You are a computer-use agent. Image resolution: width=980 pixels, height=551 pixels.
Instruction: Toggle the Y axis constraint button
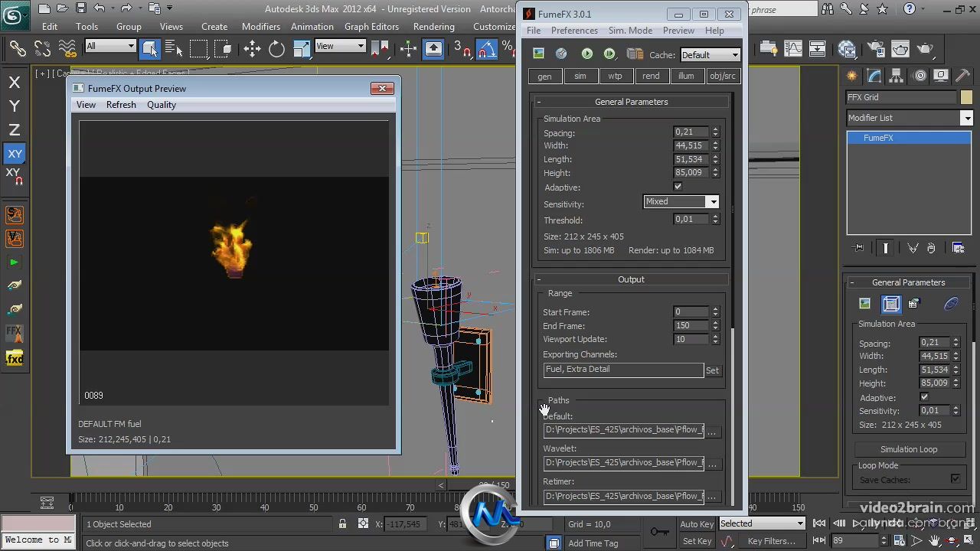pos(15,106)
